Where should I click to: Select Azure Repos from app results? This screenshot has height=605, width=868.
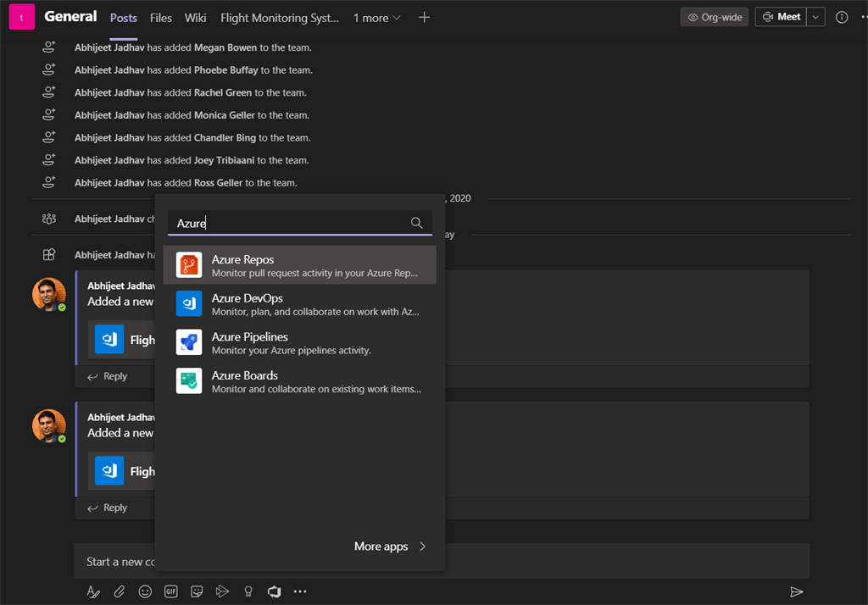[300, 265]
